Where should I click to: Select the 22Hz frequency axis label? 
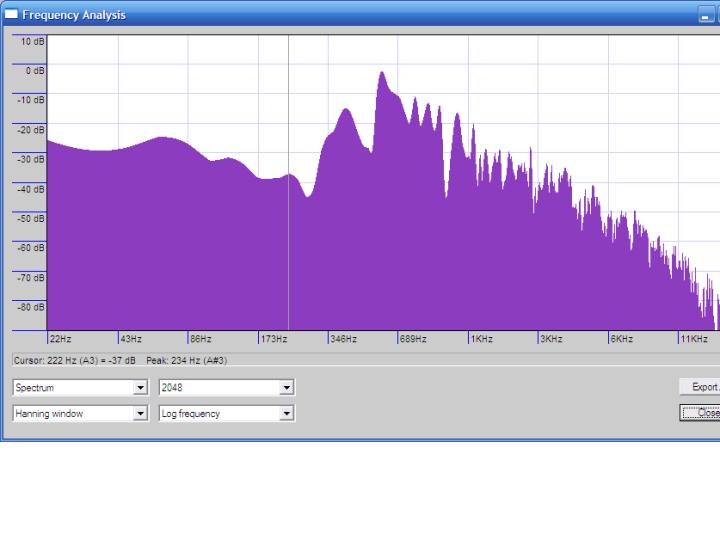point(60,339)
